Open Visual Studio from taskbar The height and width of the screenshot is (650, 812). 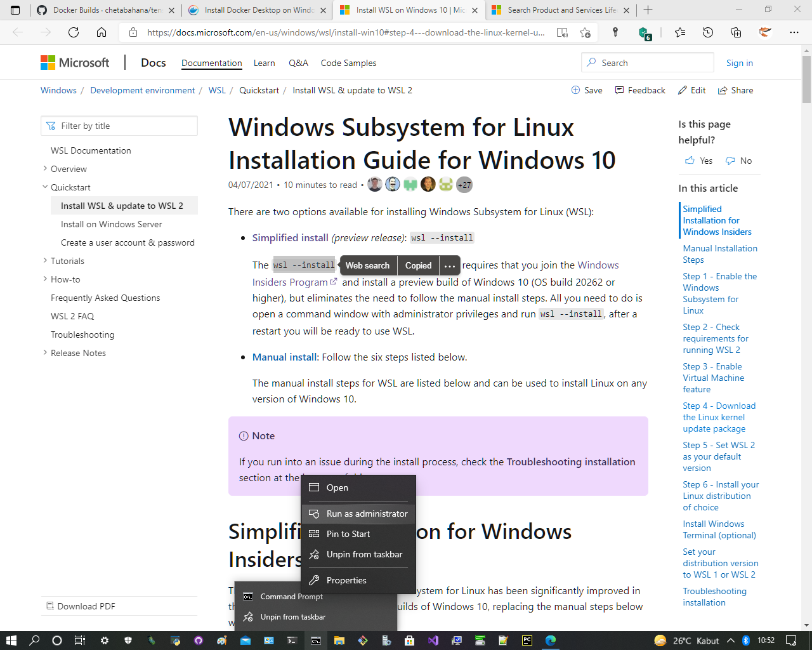click(x=433, y=640)
